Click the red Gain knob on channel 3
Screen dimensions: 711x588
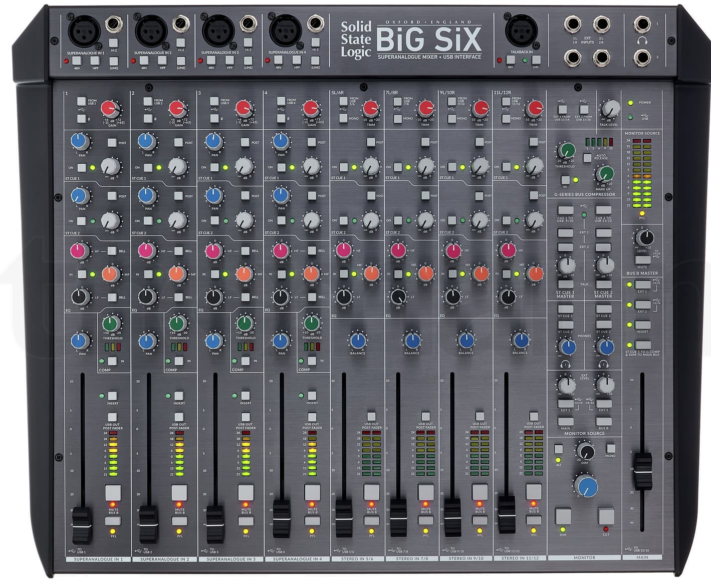pos(244,108)
